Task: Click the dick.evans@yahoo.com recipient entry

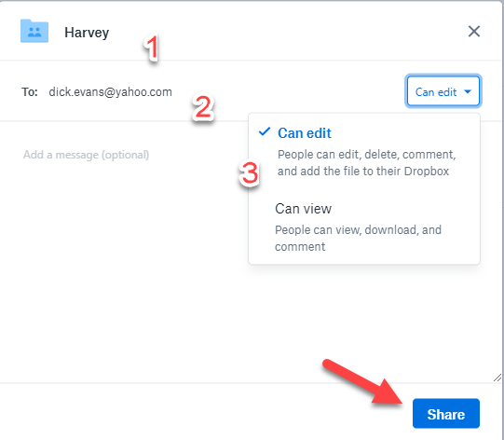Action: click(110, 92)
